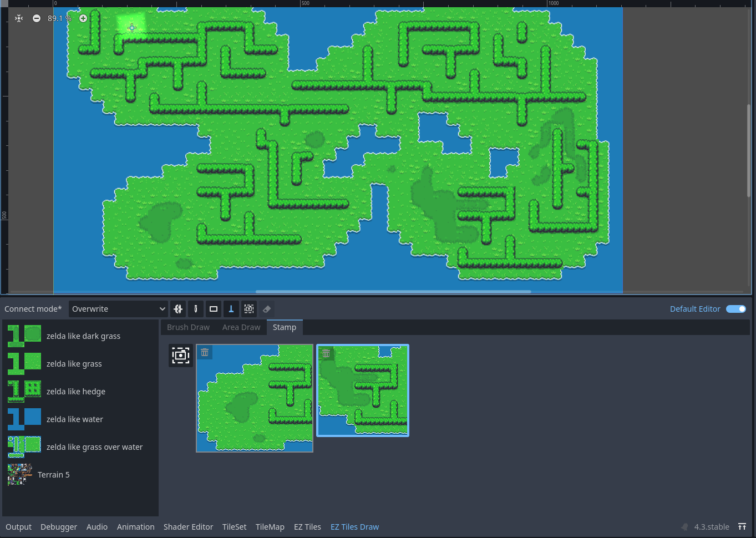This screenshot has height=538, width=756.
Task: Toggle the Default Editor switch
Action: click(736, 309)
